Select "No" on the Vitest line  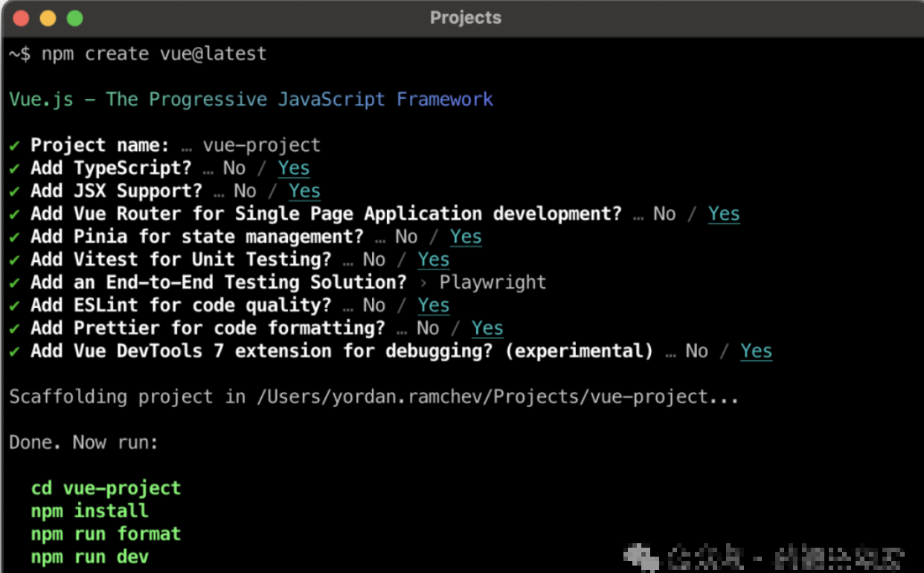[374, 260]
